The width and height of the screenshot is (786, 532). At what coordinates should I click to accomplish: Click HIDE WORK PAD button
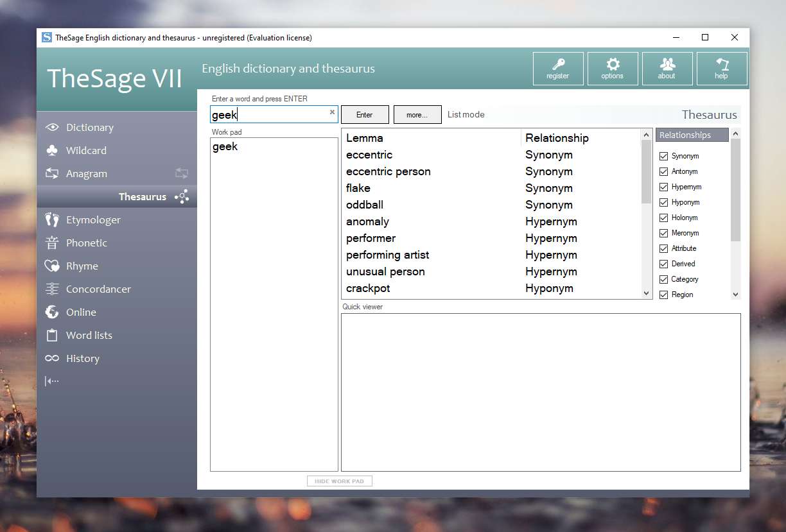click(340, 481)
